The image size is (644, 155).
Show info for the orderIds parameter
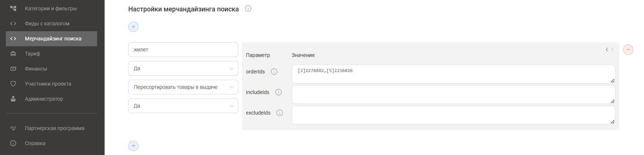coord(274,72)
